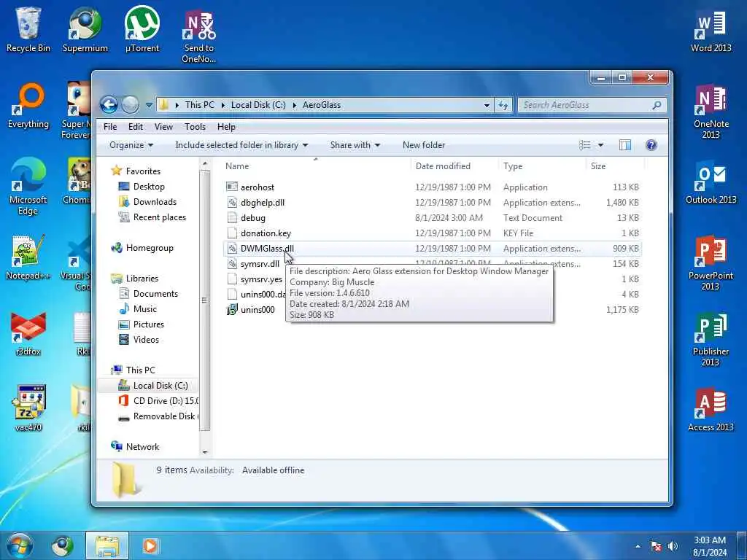Open Explorer Help question mark
The width and height of the screenshot is (747, 560).
(651, 145)
